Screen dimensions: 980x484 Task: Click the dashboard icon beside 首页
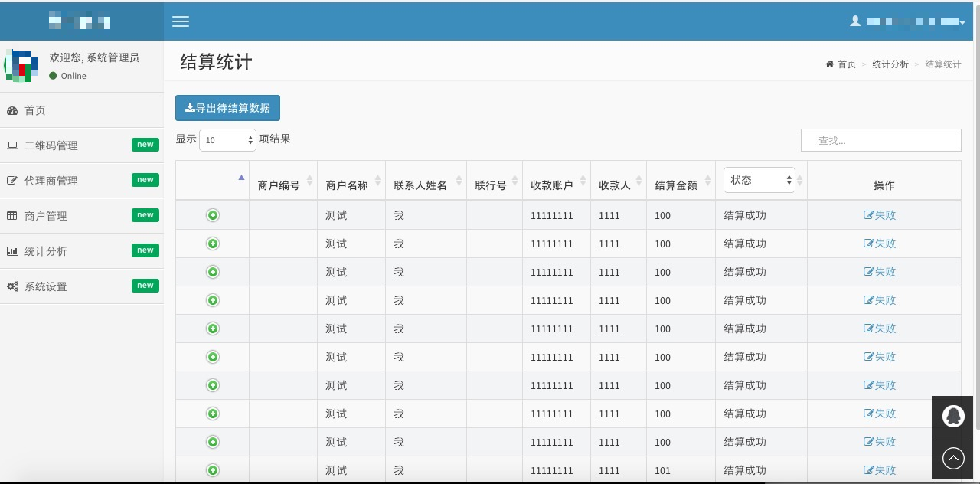point(12,110)
